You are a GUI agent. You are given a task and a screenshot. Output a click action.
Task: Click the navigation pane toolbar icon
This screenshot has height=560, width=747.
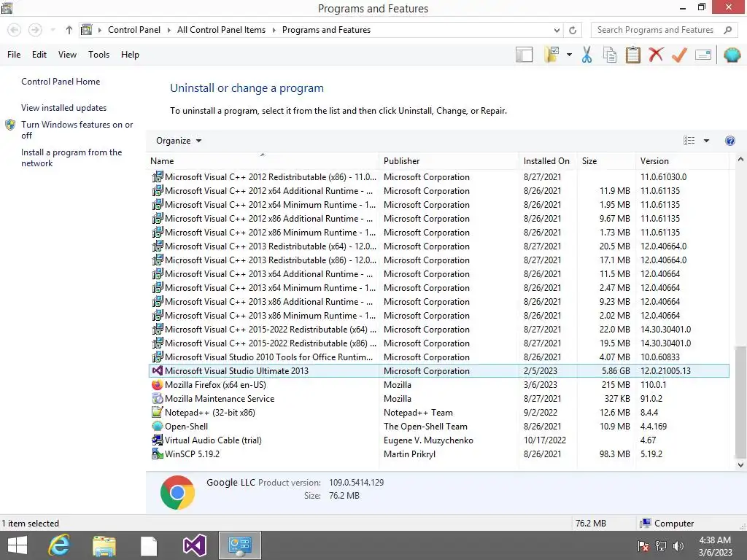click(524, 55)
